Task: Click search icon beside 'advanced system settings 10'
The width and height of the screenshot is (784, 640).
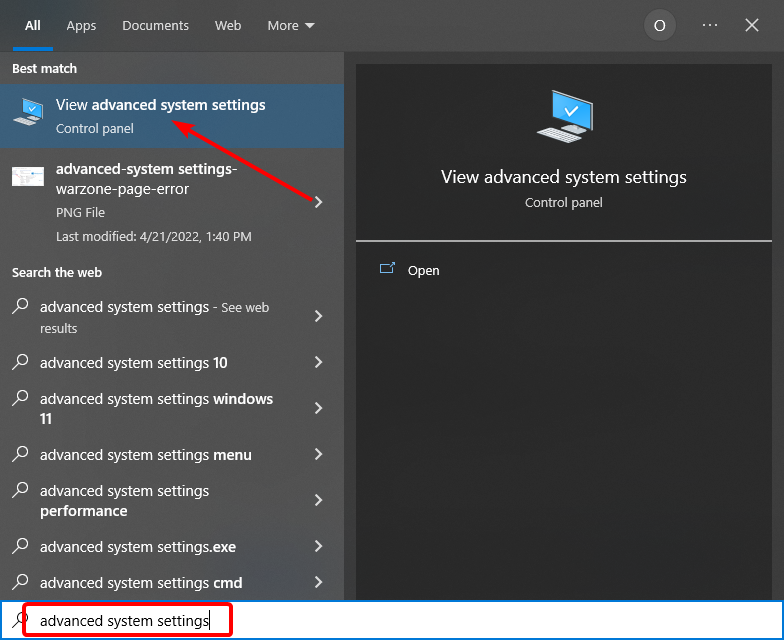Action: click(x=20, y=362)
